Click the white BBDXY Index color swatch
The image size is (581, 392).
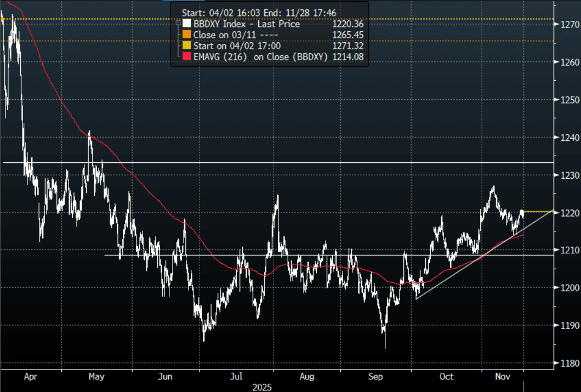click(186, 24)
